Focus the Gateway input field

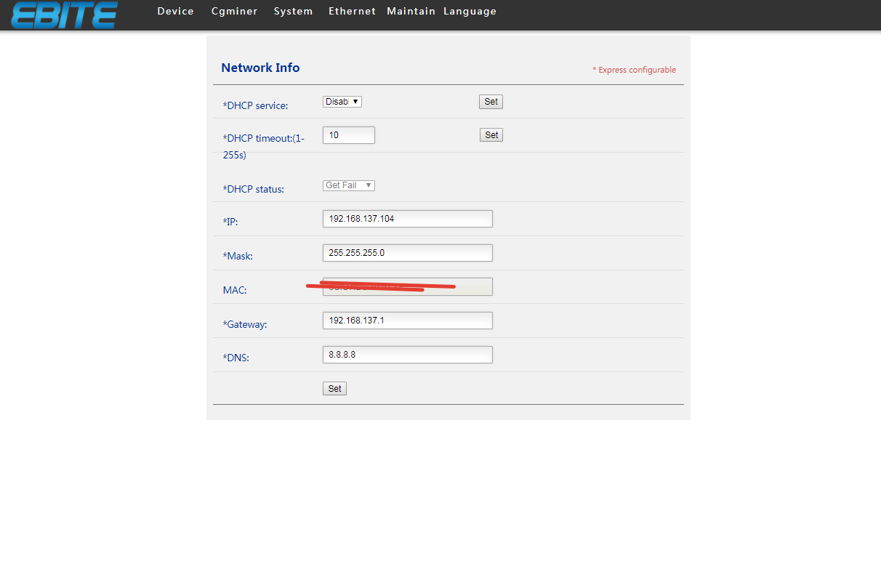[x=407, y=321]
